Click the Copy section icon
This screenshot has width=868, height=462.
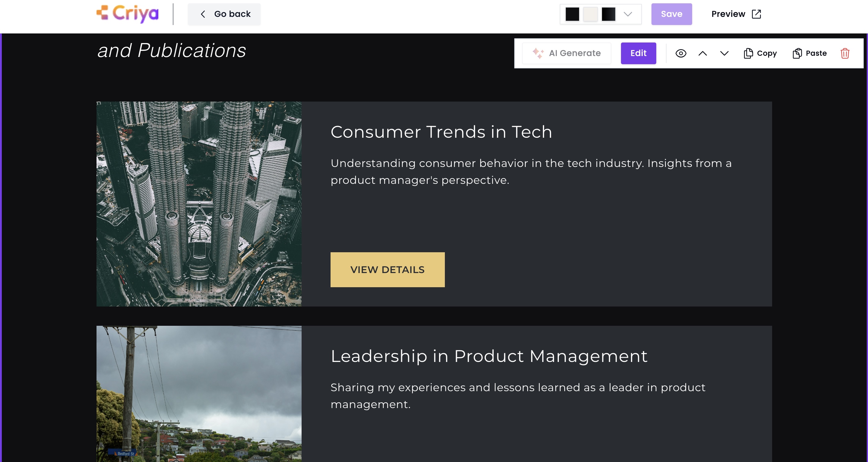coord(748,53)
